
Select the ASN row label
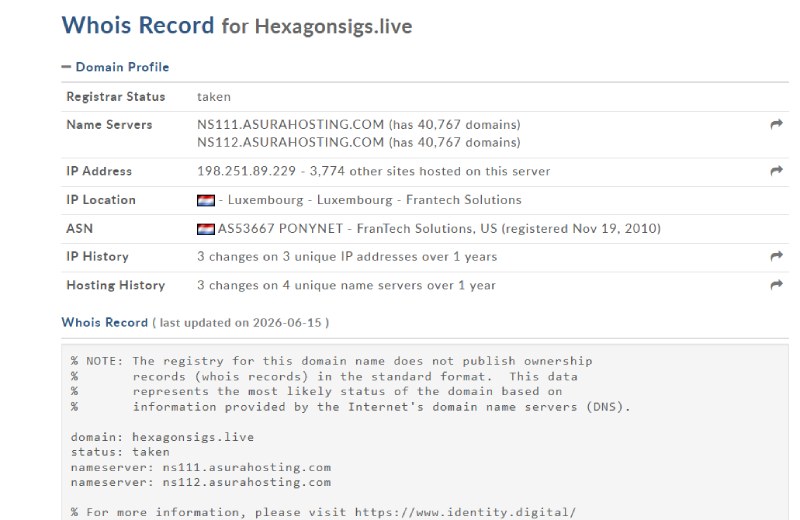(80, 228)
